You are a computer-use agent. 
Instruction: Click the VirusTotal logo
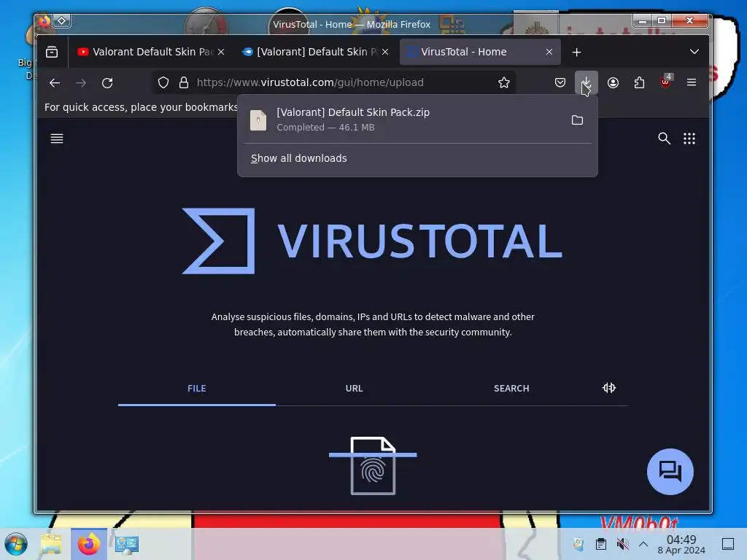pyautogui.click(x=372, y=241)
